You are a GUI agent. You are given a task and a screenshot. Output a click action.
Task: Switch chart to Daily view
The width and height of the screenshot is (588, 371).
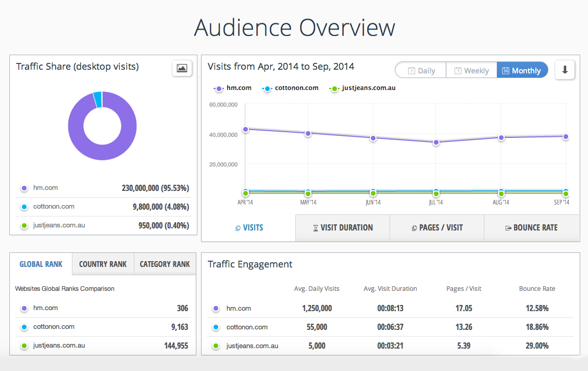pos(421,70)
